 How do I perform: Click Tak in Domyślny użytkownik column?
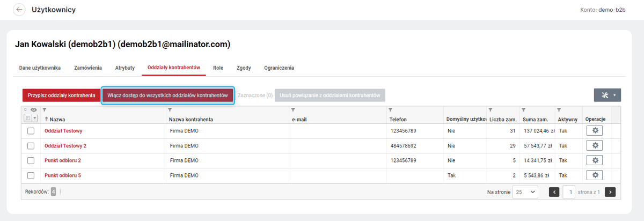pos(451,175)
